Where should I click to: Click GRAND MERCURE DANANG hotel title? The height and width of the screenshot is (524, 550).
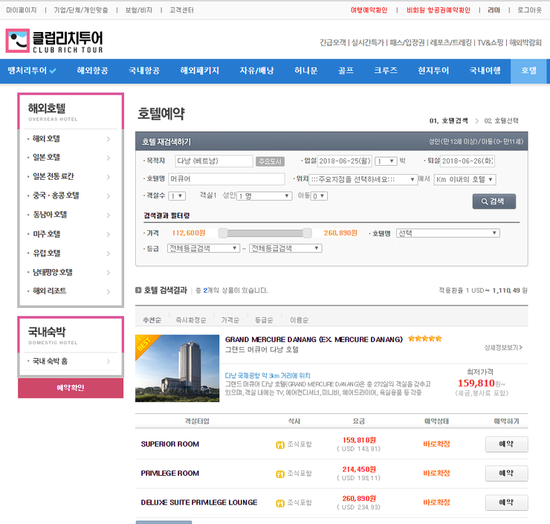pyautogui.click(x=314, y=340)
